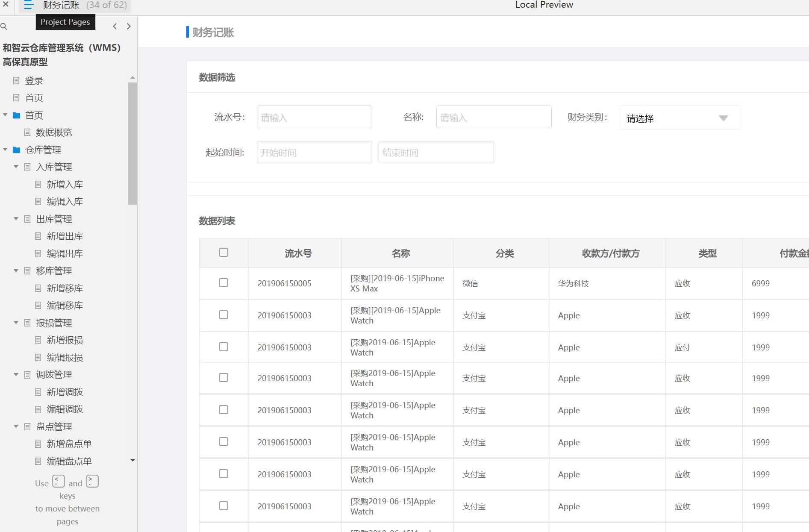Check the row with type 应付
This screenshot has width=809, height=532.
tap(224, 347)
